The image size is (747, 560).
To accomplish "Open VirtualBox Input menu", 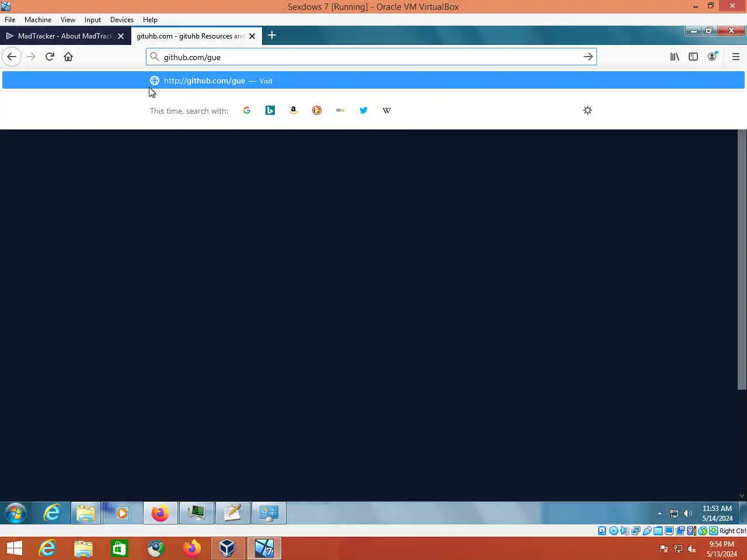I will 93,19.
